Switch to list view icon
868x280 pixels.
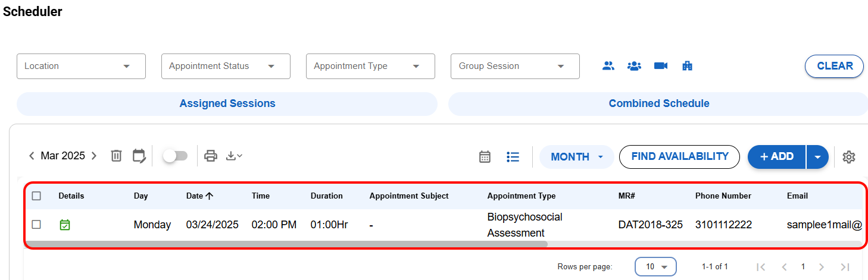(513, 157)
